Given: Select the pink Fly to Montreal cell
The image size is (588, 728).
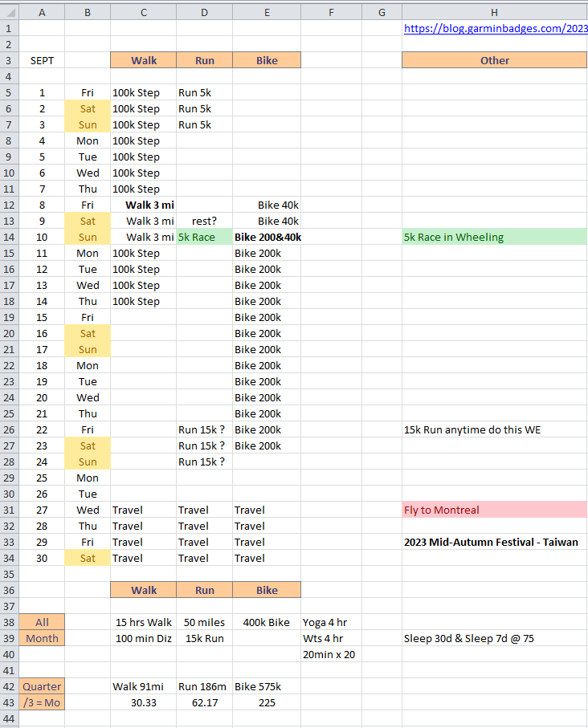Looking at the screenshot, I should tap(494, 510).
